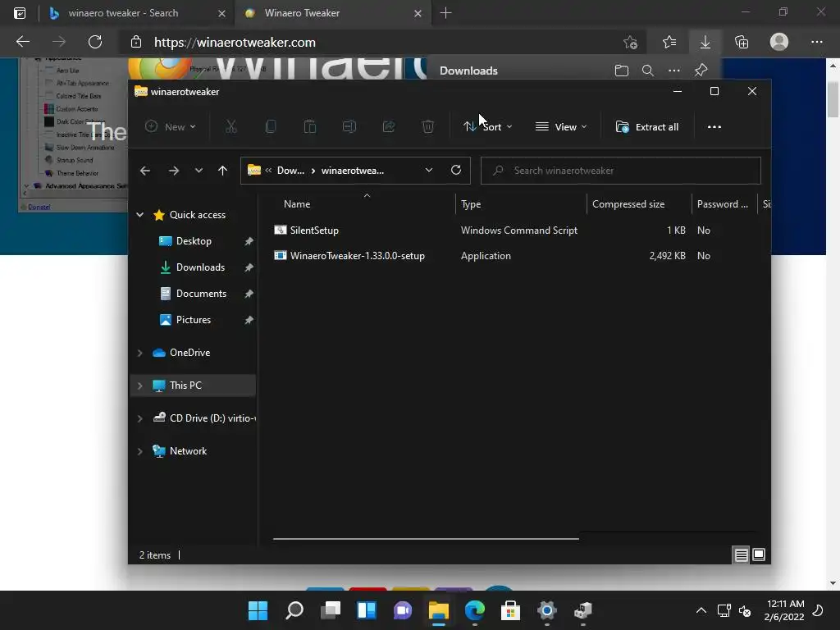The image size is (840, 630).
Task: Open a new Edge tab
Action: point(445,13)
